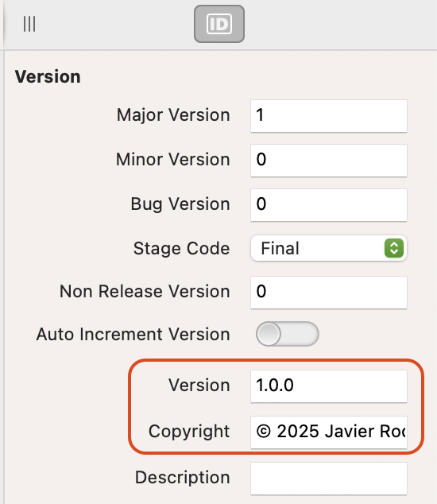Image resolution: width=437 pixels, height=504 pixels.
Task: Click the Copyright label text
Action: pos(189,432)
